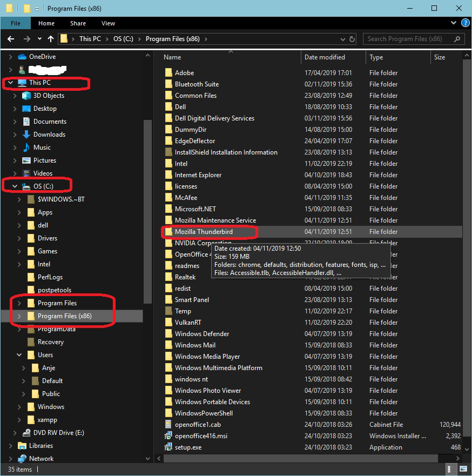Click the file list horizontal scrollbar
This screenshot has width=472, height=476.
tap(301, 458)
